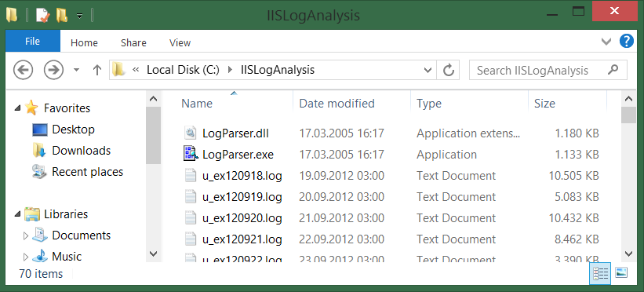
Task: Select u_ex120920.log file icon
Action: 191,218
